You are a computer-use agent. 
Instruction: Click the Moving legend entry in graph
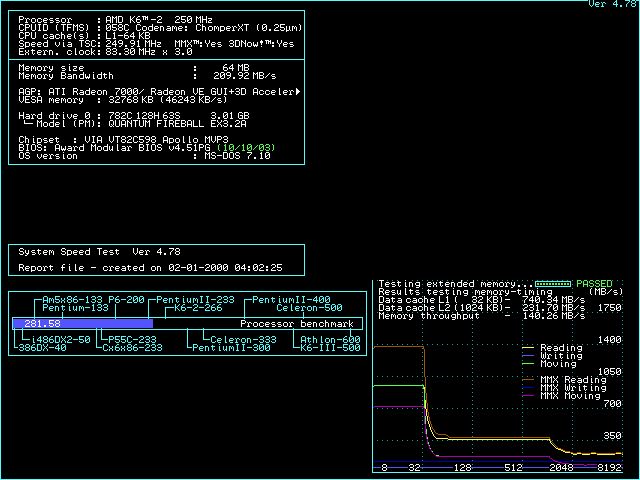tap(557, 363)
